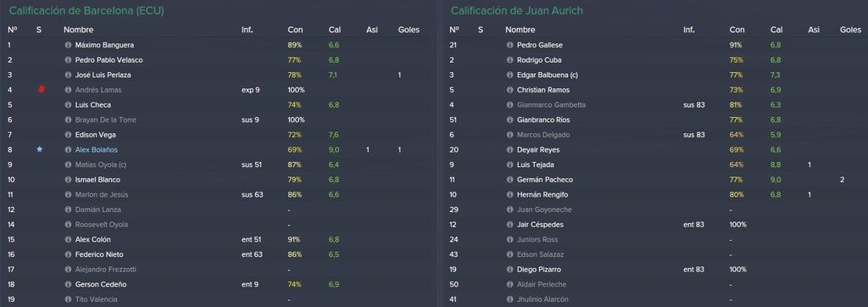Click info icon next to Jair Céspedes

(509, 225)
